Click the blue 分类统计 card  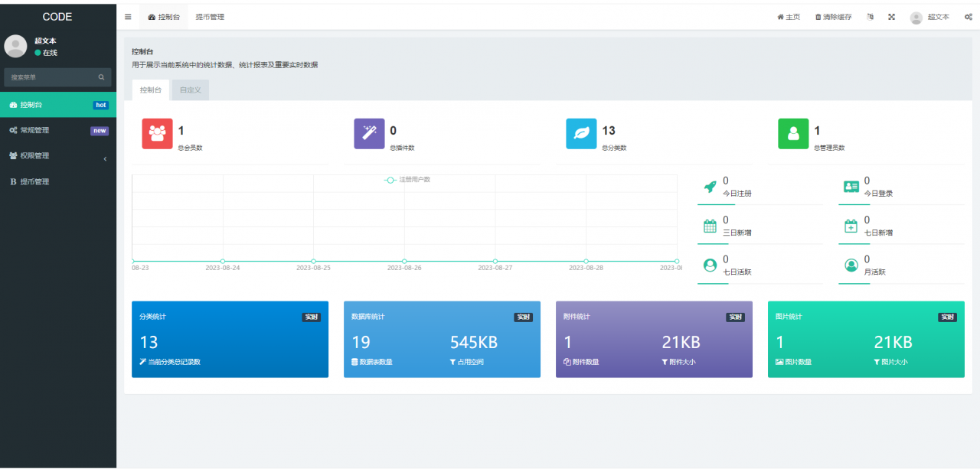230,339
